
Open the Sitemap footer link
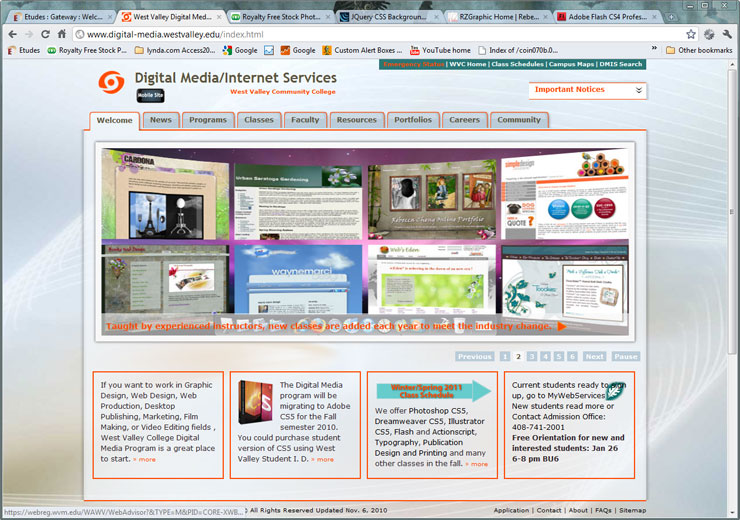pyautogui.click(x=632, y=510)
